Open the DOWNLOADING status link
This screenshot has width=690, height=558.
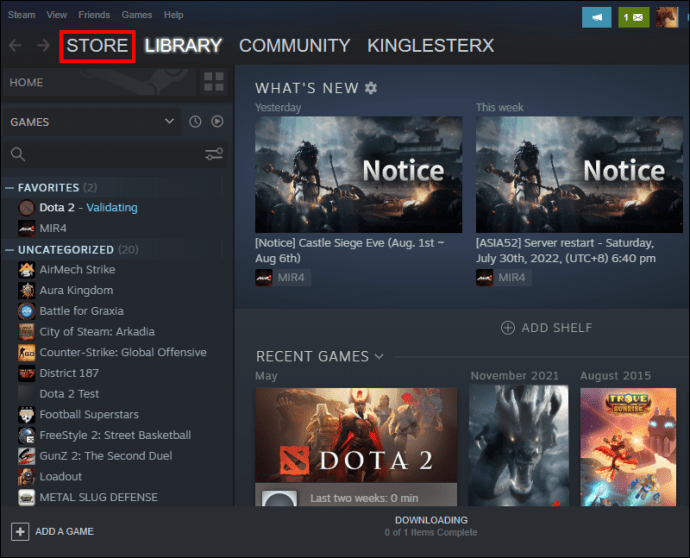(x=431, y=520)
